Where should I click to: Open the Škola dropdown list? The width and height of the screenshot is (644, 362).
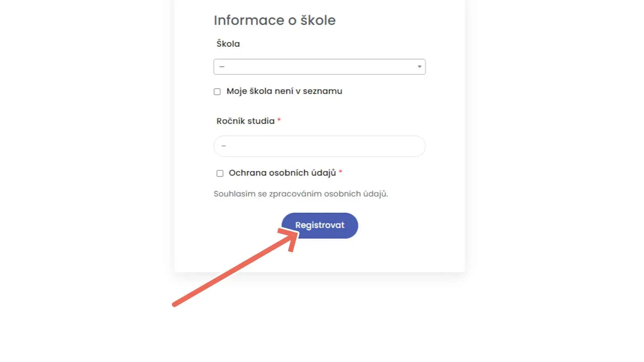click(x=319, y=67)
